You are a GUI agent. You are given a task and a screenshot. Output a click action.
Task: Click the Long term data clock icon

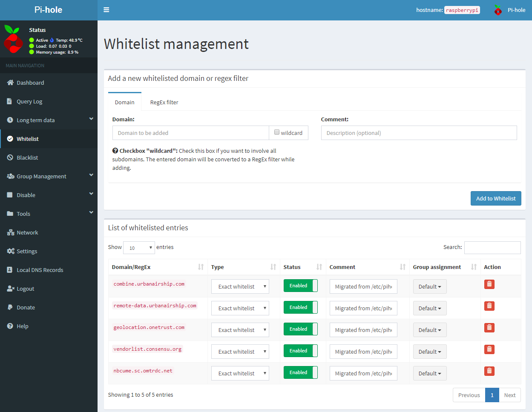[10, 120]
